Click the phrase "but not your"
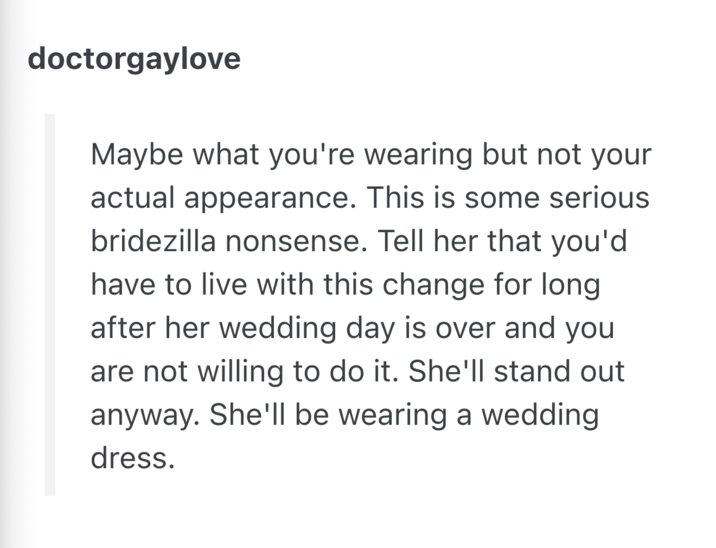The image size is (716, 548). 566,156
